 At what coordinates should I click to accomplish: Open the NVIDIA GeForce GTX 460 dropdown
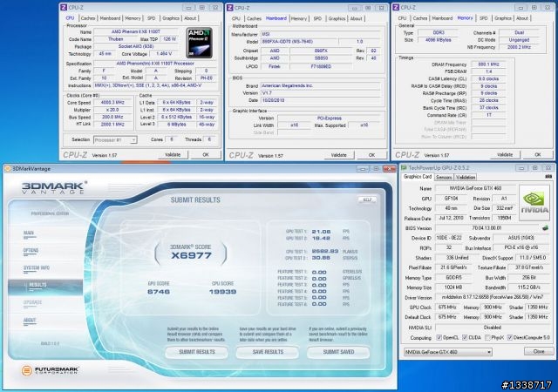[x=448, y=352]
